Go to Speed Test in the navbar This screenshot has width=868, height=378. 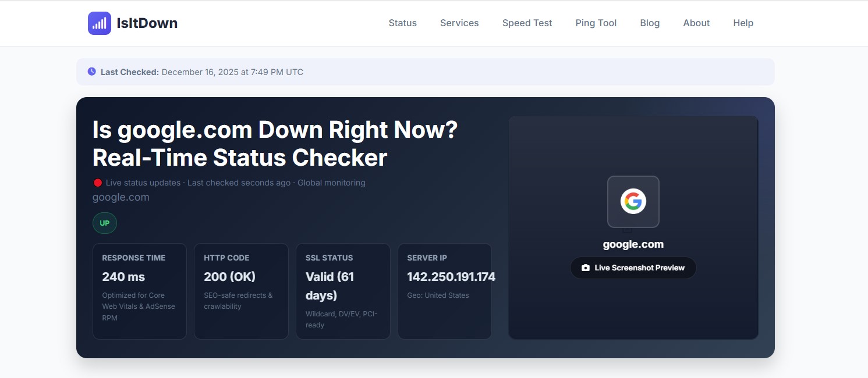tap(527, 23)
